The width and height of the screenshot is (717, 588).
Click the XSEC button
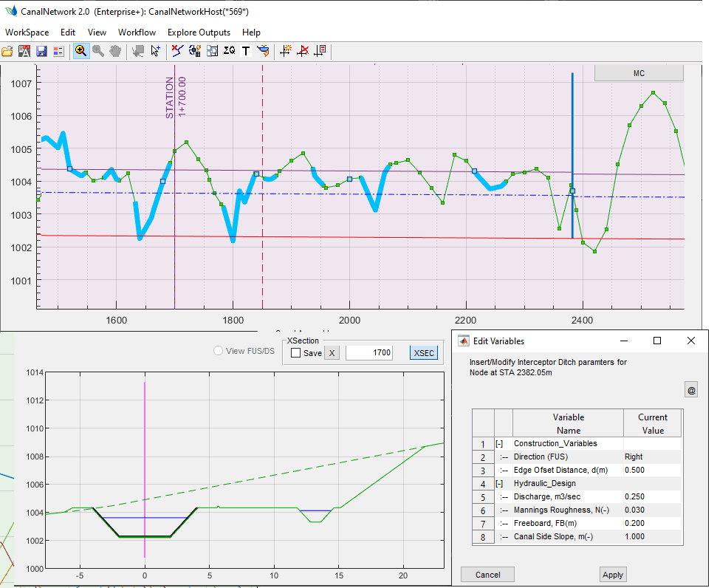[424, 353]
